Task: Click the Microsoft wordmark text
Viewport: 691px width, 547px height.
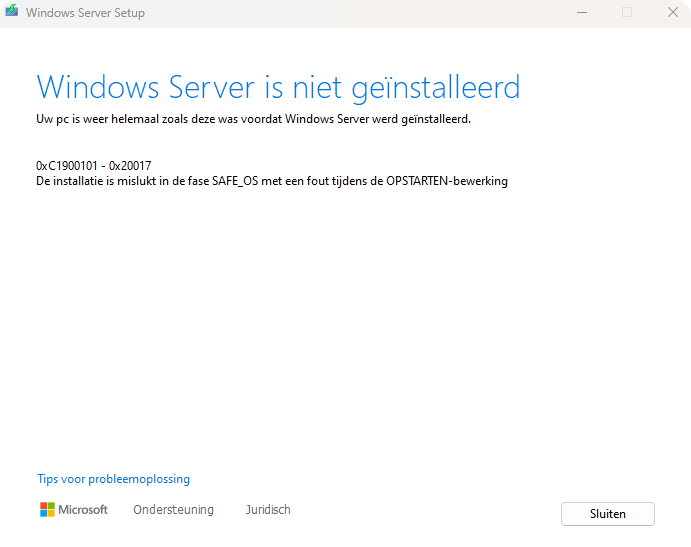Action: pyautogui.click(x=83, y=510)
